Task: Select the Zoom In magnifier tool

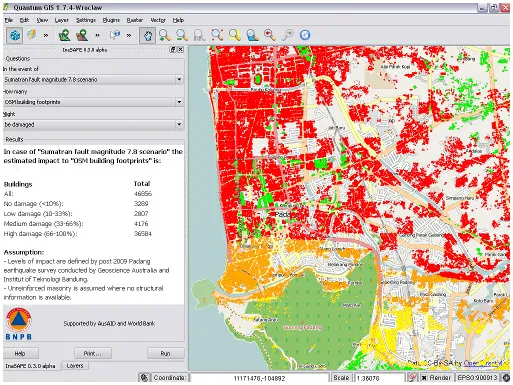Action: tap(165, 35)
